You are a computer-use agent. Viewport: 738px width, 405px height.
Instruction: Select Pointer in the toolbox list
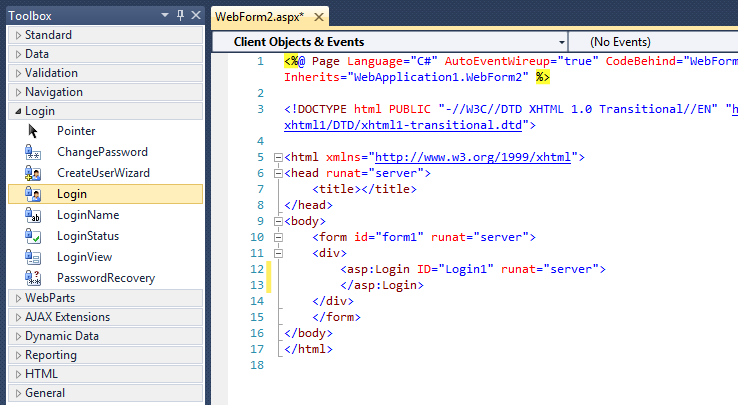[105, 131]
